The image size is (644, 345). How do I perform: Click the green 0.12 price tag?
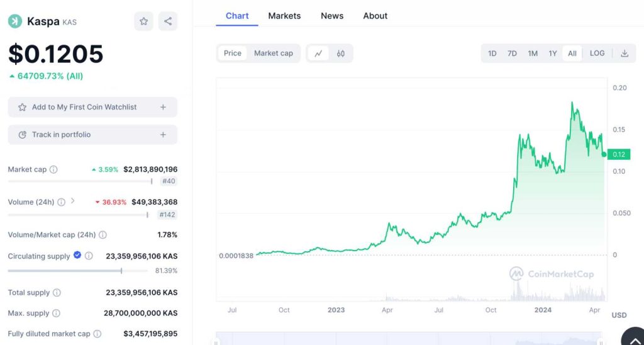coord(619,155)
